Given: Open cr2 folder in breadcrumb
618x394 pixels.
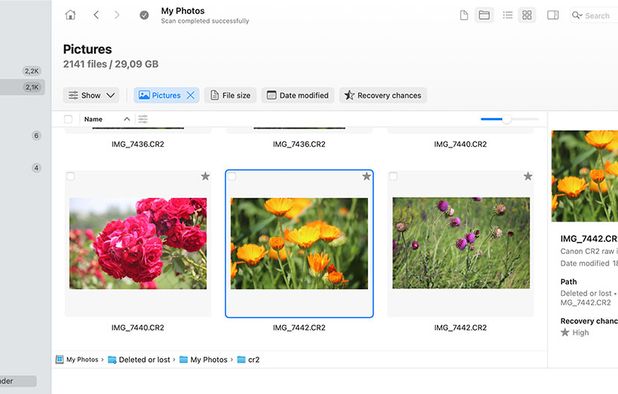Looking at the screenshot, I should 248,360.
